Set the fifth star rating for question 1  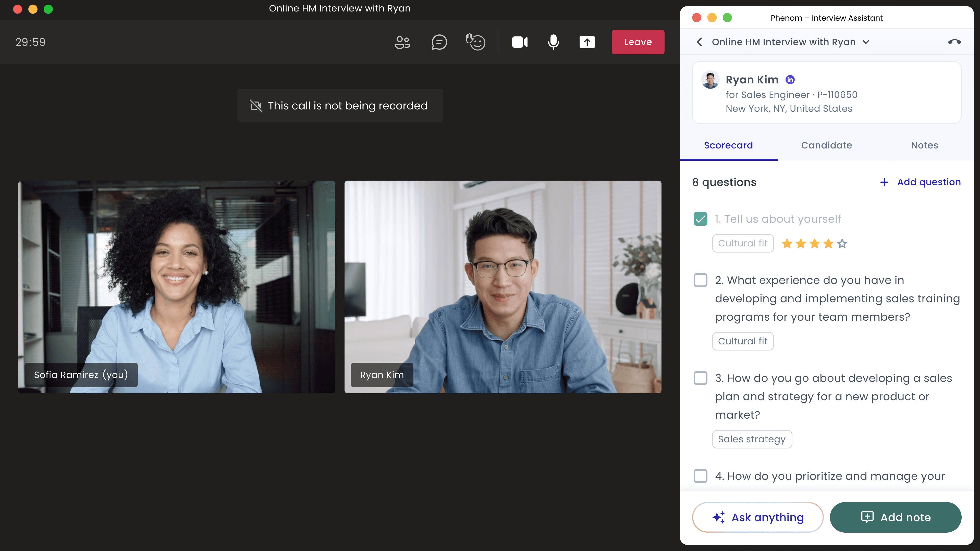[842, 243]
